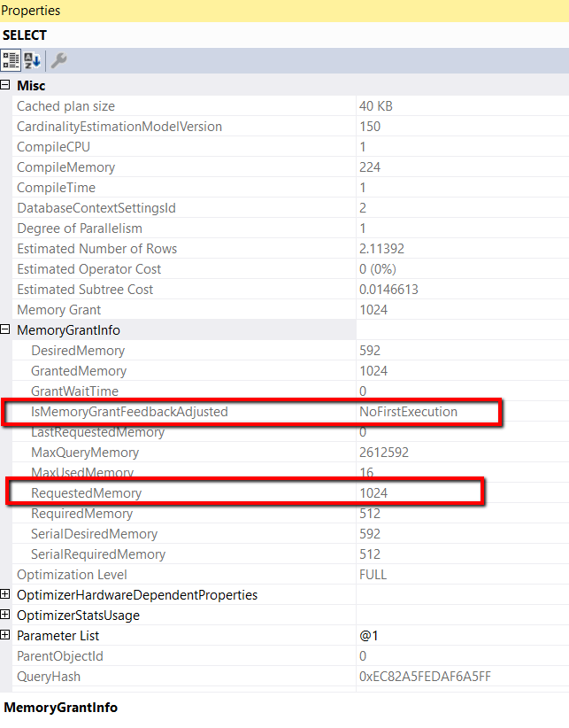This screenshot has width=569, height=728.
Task: Click the Alphabetical sort icon
Action: pyautogui.click(x=32, y=60)
